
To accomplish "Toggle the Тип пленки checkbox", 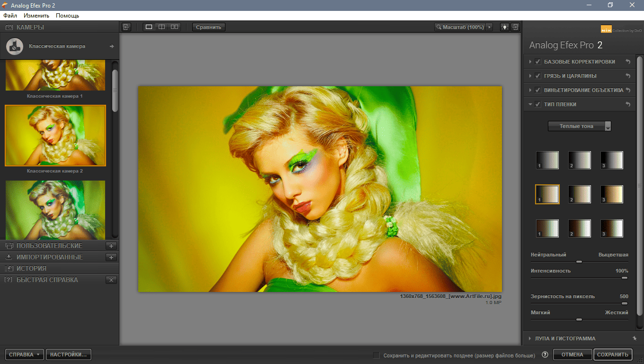I will [538, 104].
